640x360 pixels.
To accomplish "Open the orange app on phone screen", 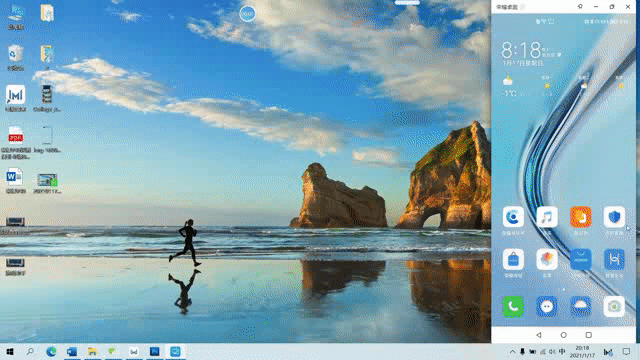I will tap(580, 217).
